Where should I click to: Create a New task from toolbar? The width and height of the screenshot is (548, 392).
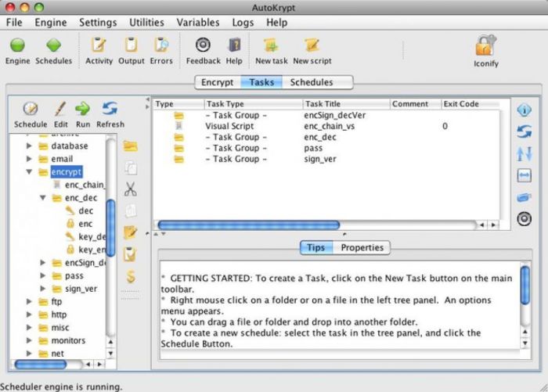[271, 45]
